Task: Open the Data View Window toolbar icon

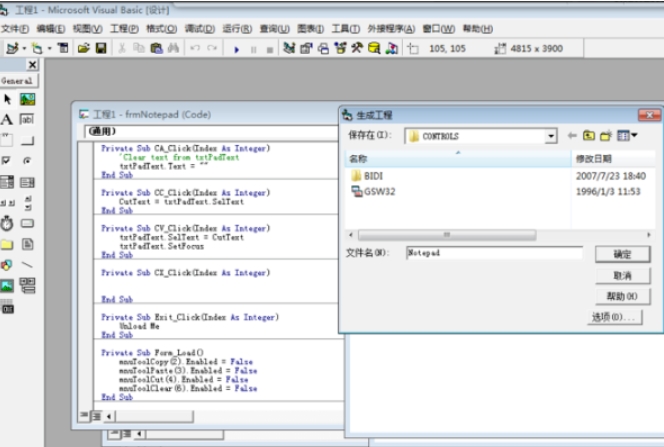Action: [x=374, y=48]
